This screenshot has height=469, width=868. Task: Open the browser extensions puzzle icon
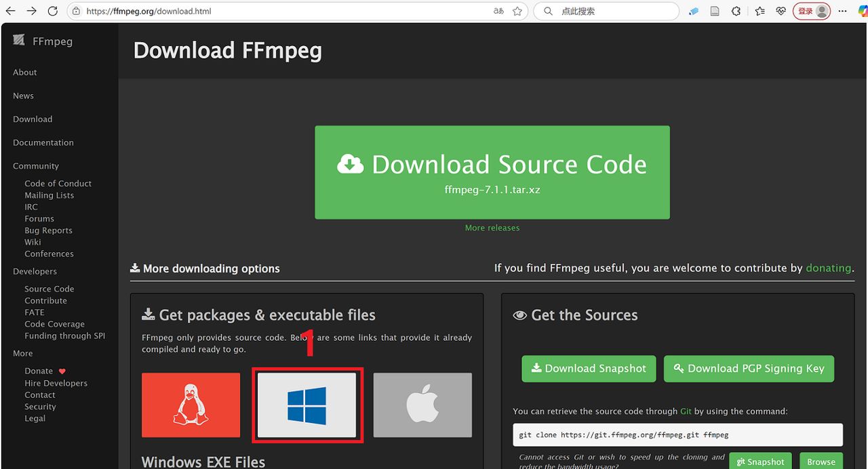tap(736, 12)
